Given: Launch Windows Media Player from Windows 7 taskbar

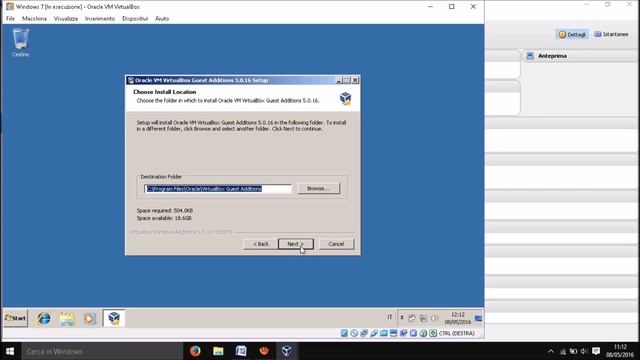Looking at the screenshot, I should point(90,318).
